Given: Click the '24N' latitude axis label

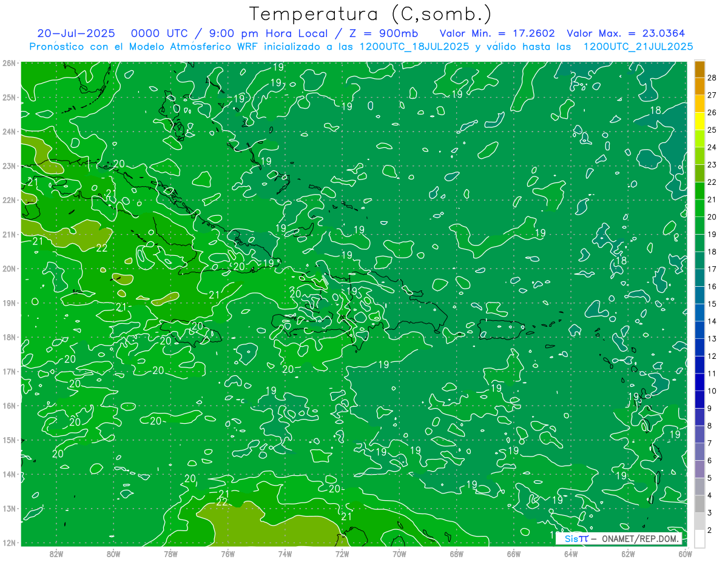Looking at the screenshot, I should click(x=8, y=132).
